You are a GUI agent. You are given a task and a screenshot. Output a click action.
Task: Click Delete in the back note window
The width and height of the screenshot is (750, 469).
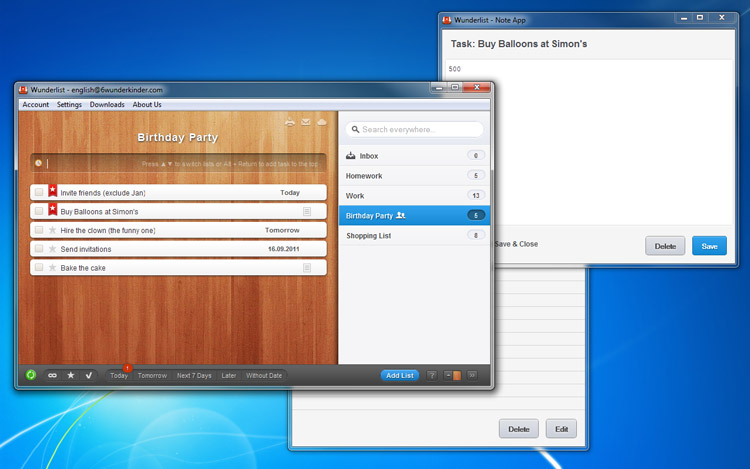(x=519, y=429)
